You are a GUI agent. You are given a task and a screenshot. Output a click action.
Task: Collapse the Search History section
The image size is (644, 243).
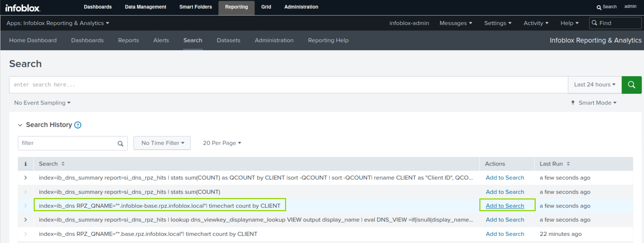20,125
